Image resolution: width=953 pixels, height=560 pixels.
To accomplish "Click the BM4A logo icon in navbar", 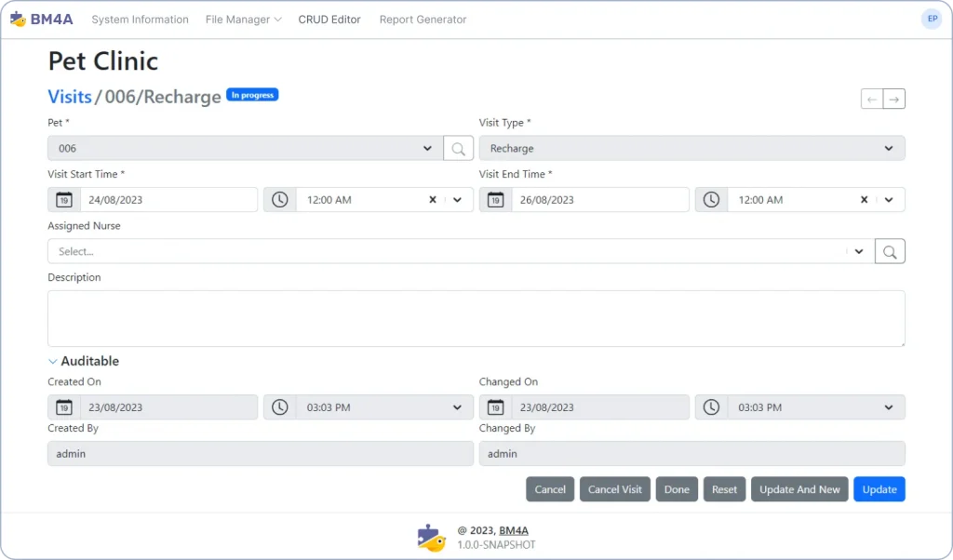I will pyautogui.click(x=19, y=20).
